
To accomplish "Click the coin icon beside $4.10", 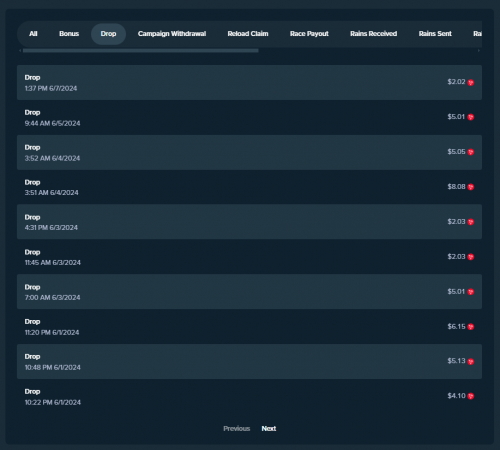I will click(x=471, y=396).
